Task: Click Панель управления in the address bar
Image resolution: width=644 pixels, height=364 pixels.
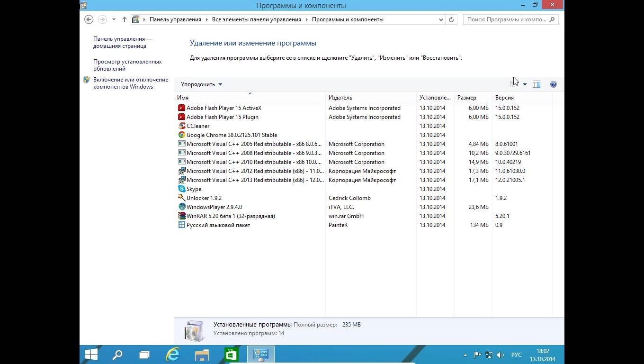Action: click(x=175, y=19)
